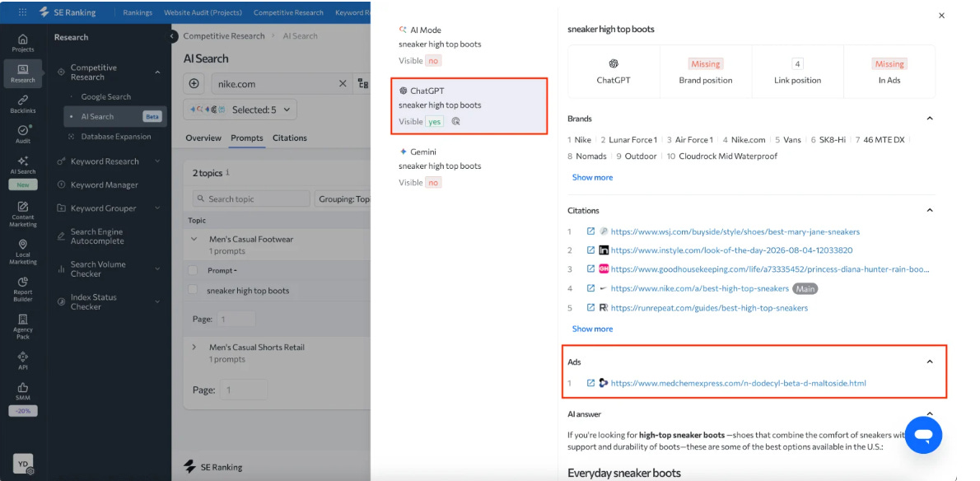Open external link icon for nike.com citation
980x481 pixels.
point(590,288)
